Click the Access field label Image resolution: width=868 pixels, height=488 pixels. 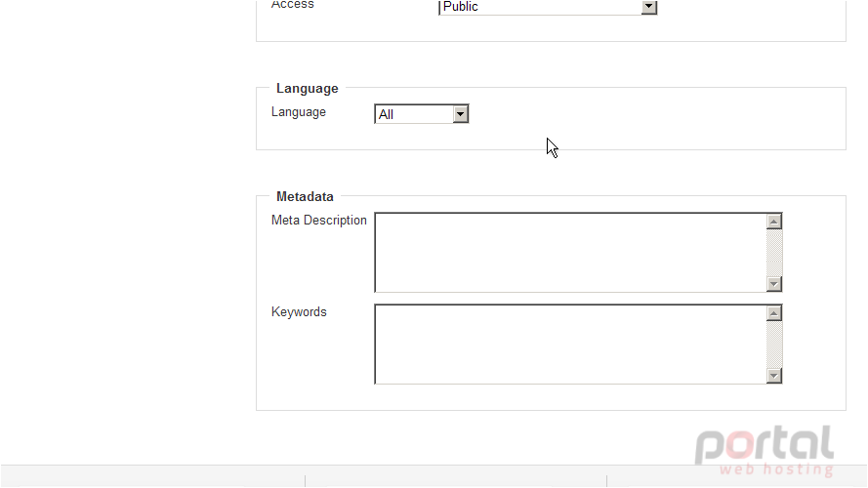coord(292,5)
